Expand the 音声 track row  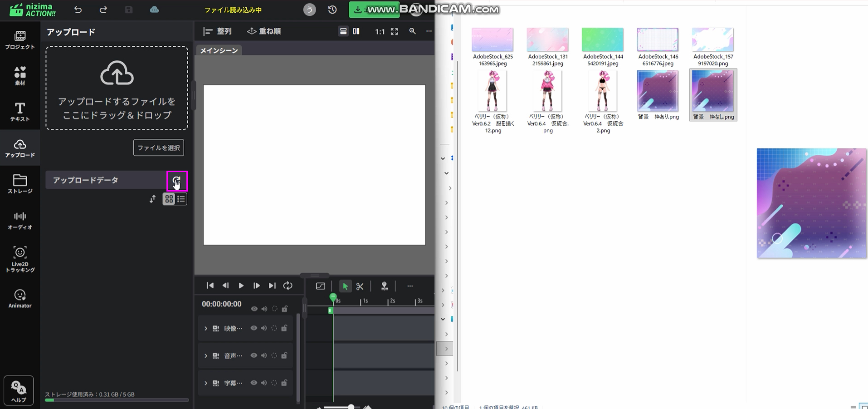click(x=206, y=355)
